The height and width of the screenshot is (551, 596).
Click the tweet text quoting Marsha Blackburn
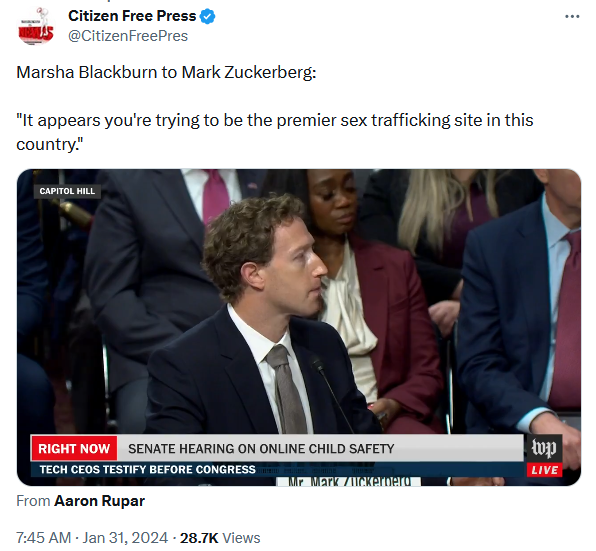tap(275, 132)
